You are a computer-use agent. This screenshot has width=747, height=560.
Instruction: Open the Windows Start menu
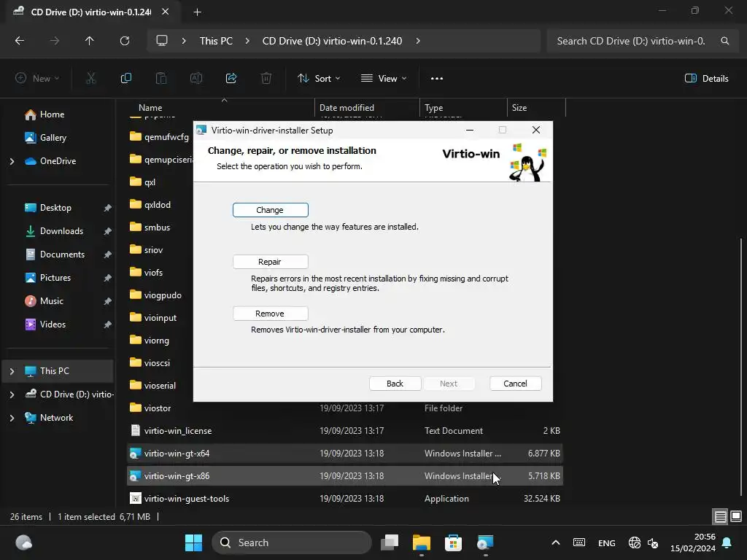point(193,542)
